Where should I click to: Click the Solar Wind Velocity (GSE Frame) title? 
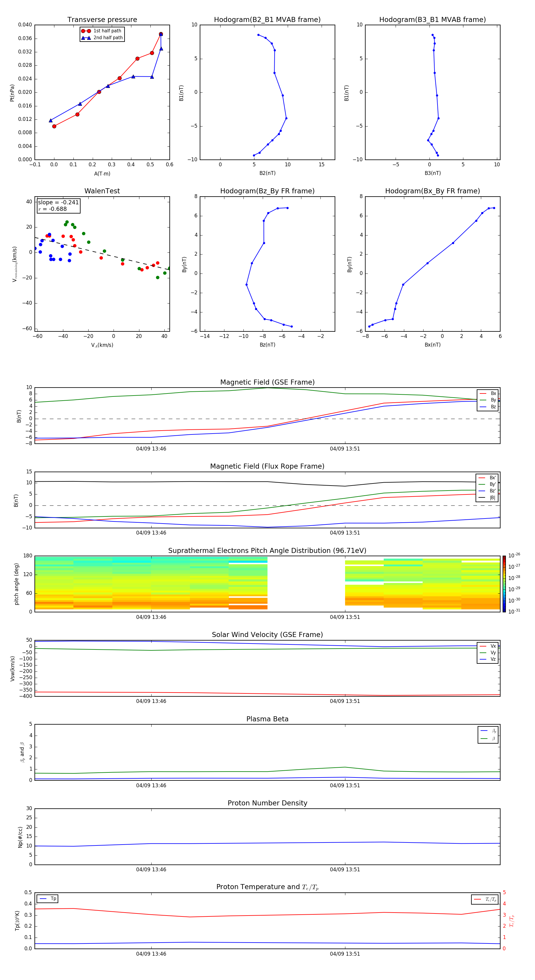click(x=267, y=635)
